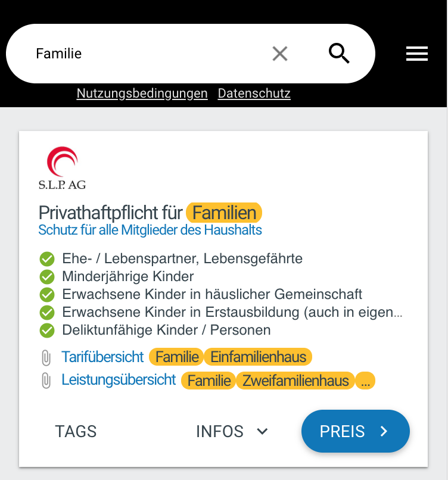The width and height of the screenshot is (448, 480).
Task: Click the green check next to Minderjährige Kinder
Action: (x=47, y=277)
